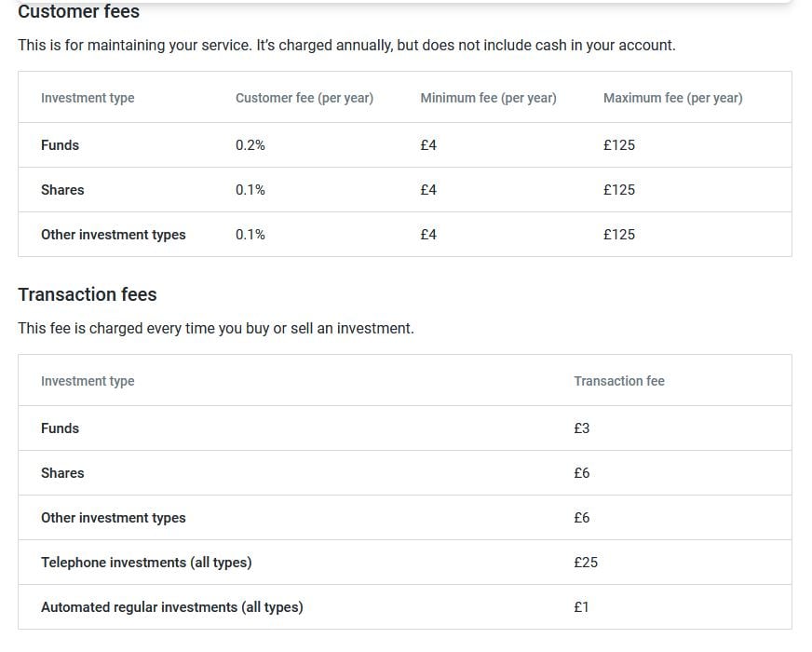Click the £125 maximum fee for Funds
812x652 pixels.
tap(619, 145)
